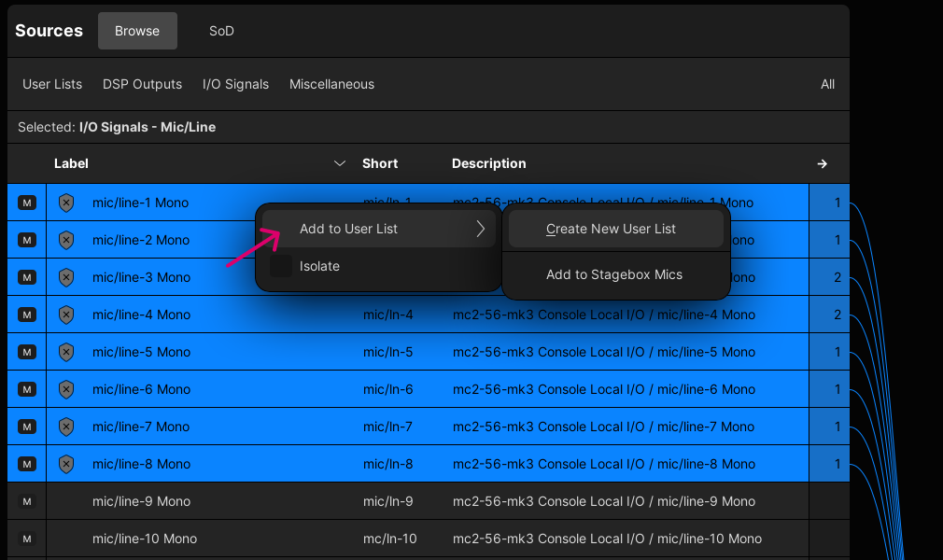Click description ending mic/line-10 Mono
943x560 pixels.
click(607, 539)
